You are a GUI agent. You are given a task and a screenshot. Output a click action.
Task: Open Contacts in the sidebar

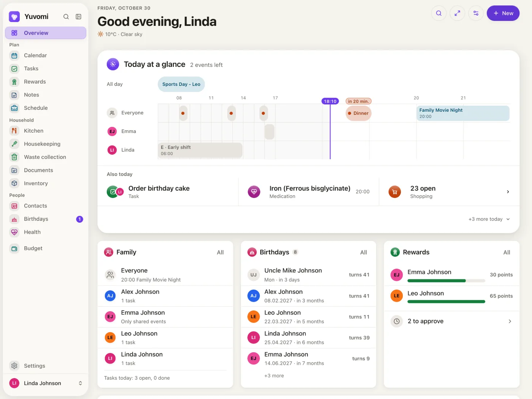[x=46, y=206]
